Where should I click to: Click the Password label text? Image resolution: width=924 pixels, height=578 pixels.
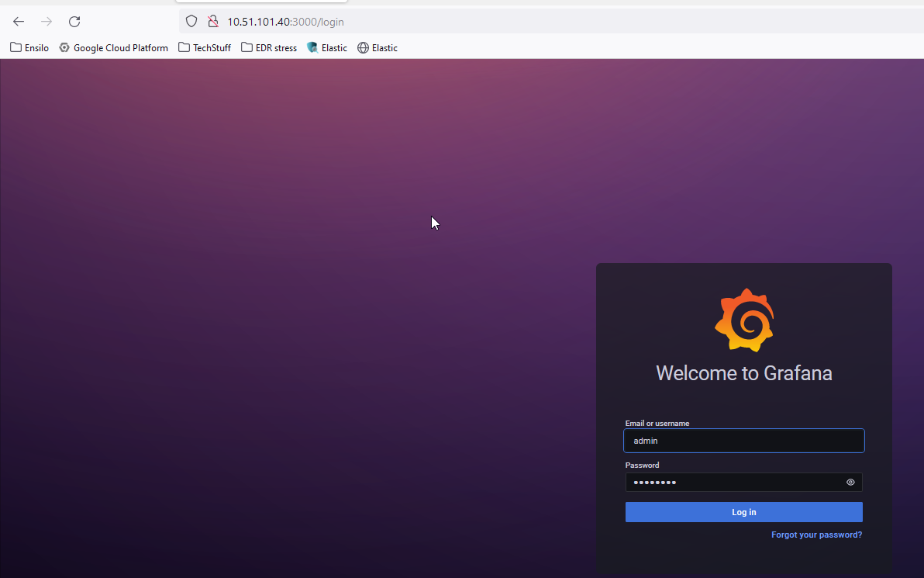point(643,466)
